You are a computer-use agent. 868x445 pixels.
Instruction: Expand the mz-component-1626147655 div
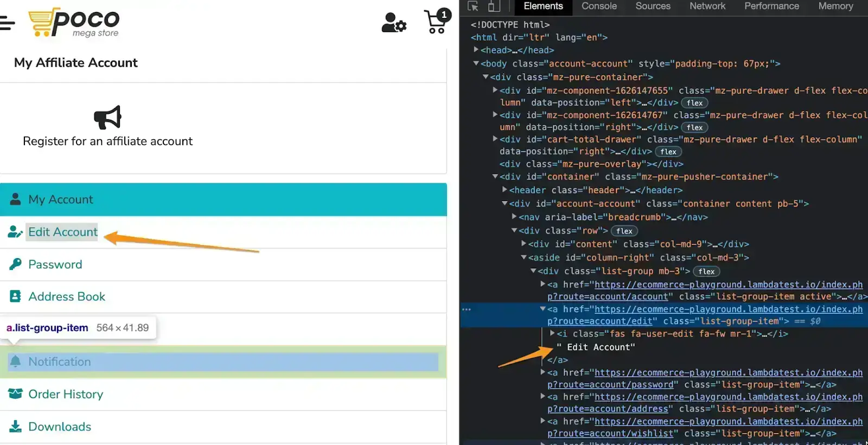tap(495, 90)
